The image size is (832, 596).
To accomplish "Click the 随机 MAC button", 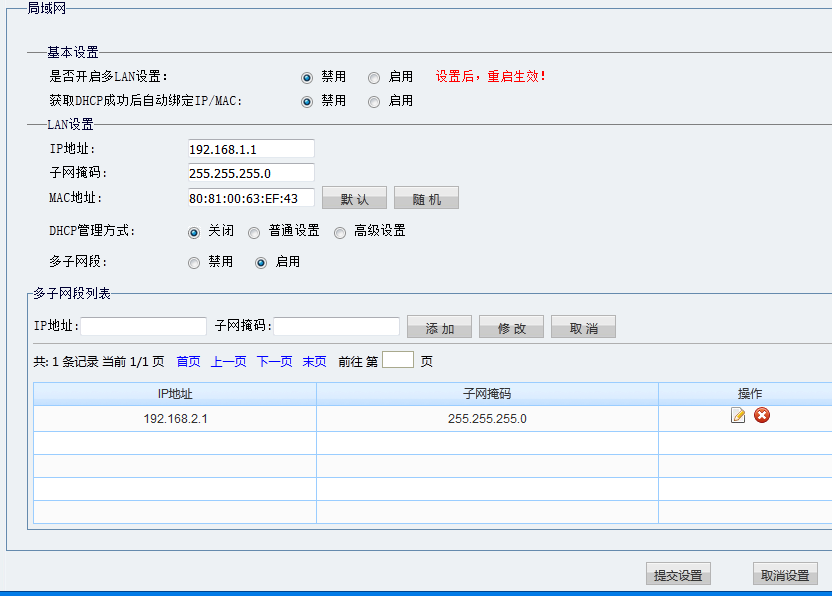I will click(x=427, y=198).
